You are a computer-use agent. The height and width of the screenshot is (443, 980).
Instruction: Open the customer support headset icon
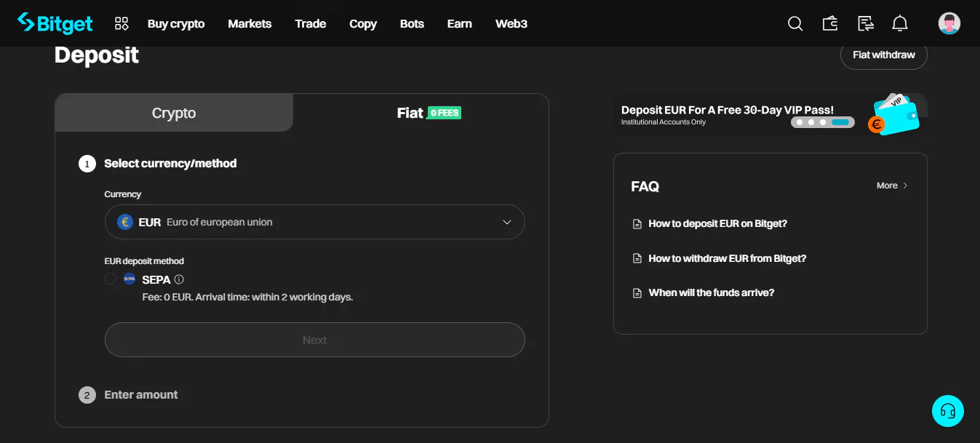point(948,411)
